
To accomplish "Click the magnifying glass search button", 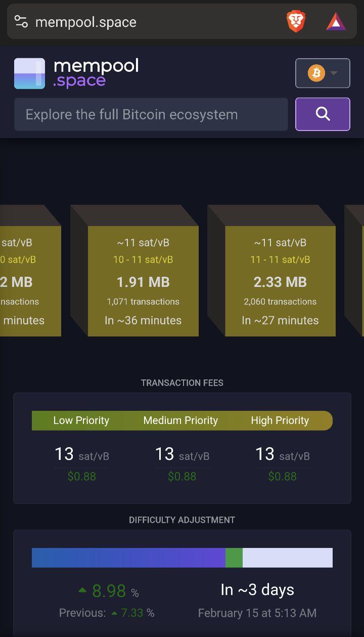I will 323,114.
